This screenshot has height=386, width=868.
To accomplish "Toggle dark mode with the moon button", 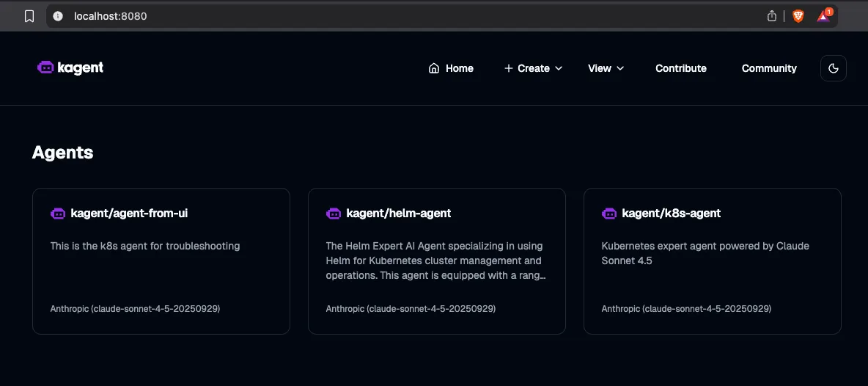I will click(x=833, y=68).
